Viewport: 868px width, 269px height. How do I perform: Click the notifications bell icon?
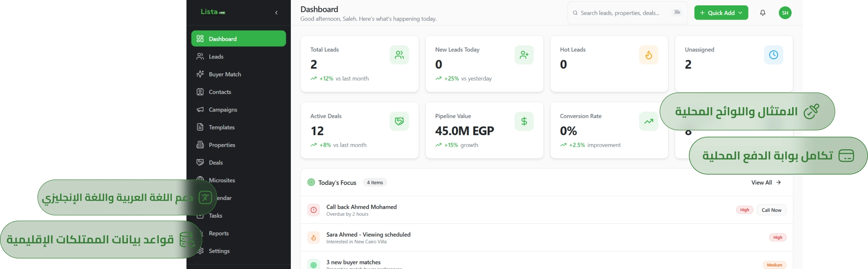tap(762, 13)
